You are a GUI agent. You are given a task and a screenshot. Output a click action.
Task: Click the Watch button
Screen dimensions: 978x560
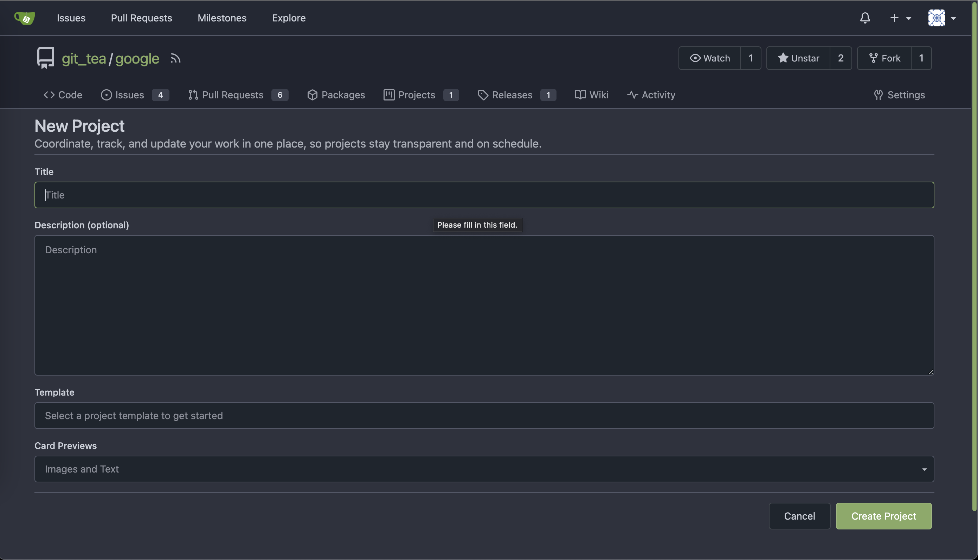pyautogui.click(x=709, y=58)
